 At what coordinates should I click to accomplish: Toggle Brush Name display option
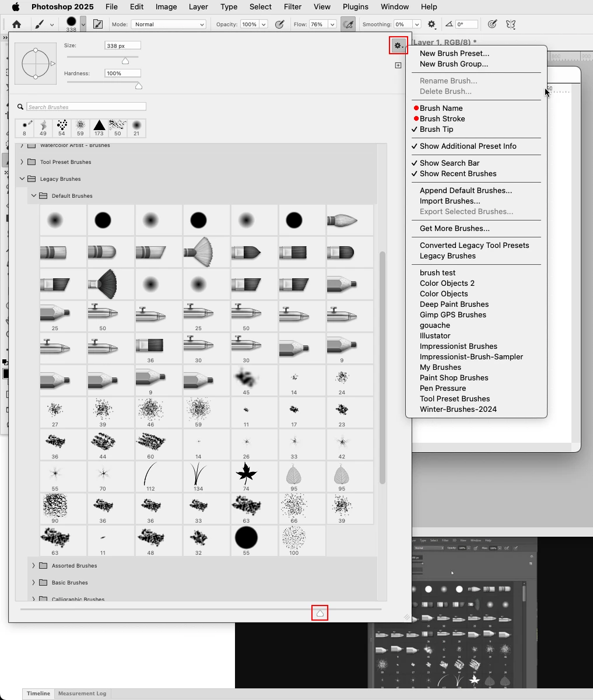click(x=441, y=108)
